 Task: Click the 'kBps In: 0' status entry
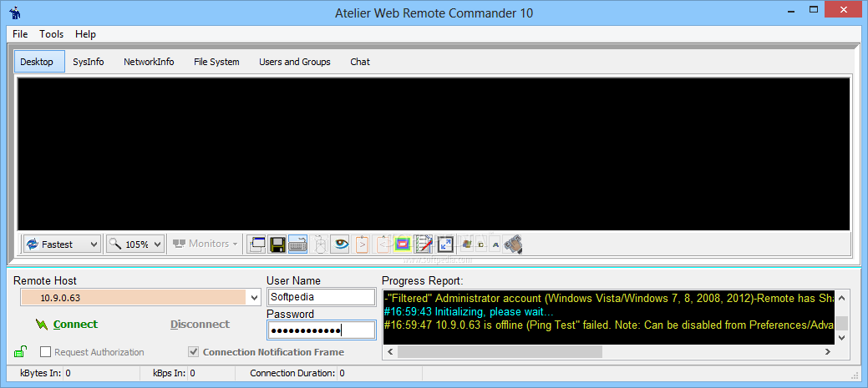coord(174,373)
